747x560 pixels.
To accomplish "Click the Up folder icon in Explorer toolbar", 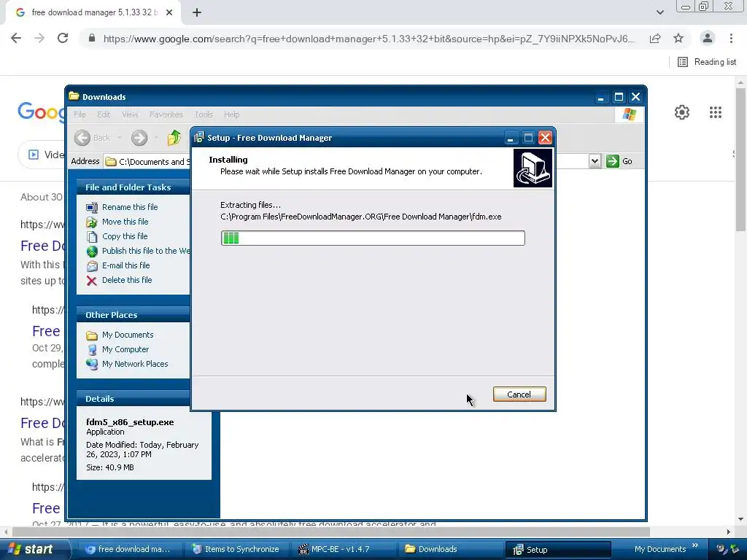I will (x=174, y=138).
